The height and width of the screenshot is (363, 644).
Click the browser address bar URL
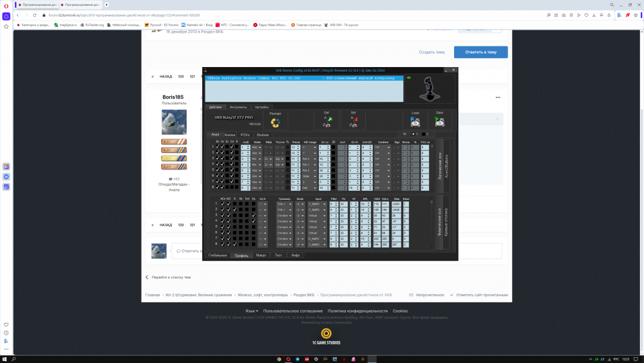(x=124, y=15)
